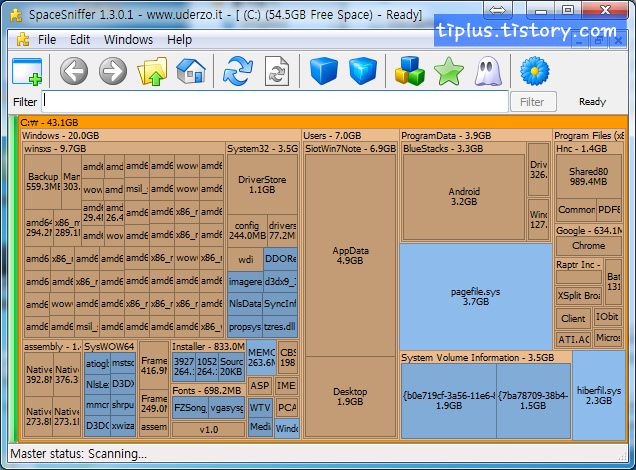The width and height of the screenshot is (636, 470).
Task: Click inside the Filter text field
Action: [x=275, y=101]
